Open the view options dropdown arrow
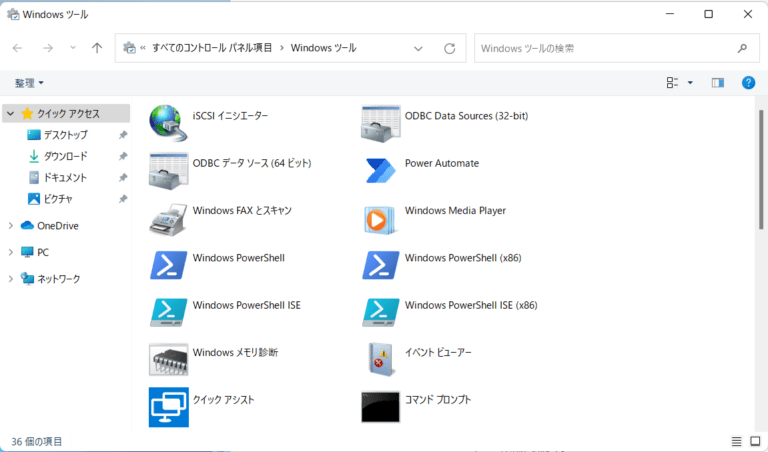 tap(690, 83)
